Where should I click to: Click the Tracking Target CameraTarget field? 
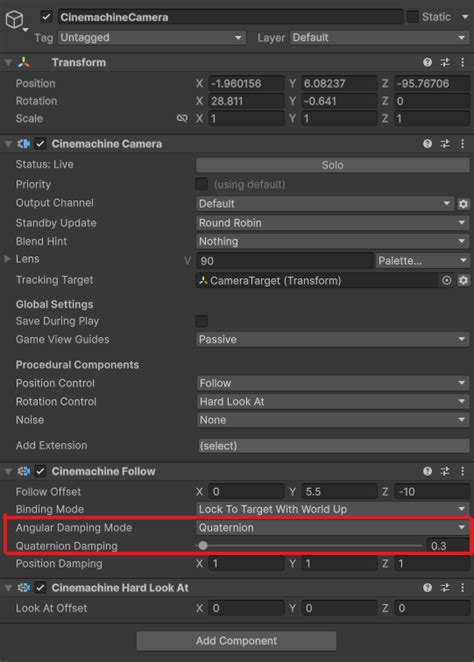tap(317, 281)
